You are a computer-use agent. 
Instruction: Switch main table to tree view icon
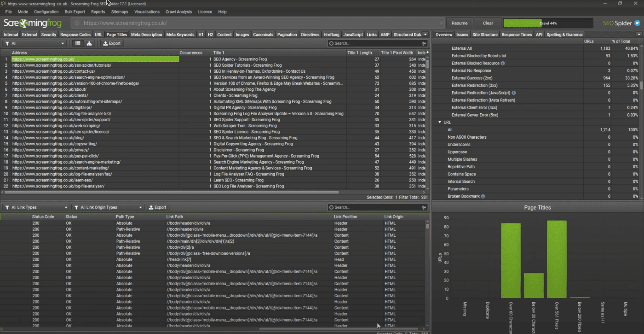tap(89, 43)
